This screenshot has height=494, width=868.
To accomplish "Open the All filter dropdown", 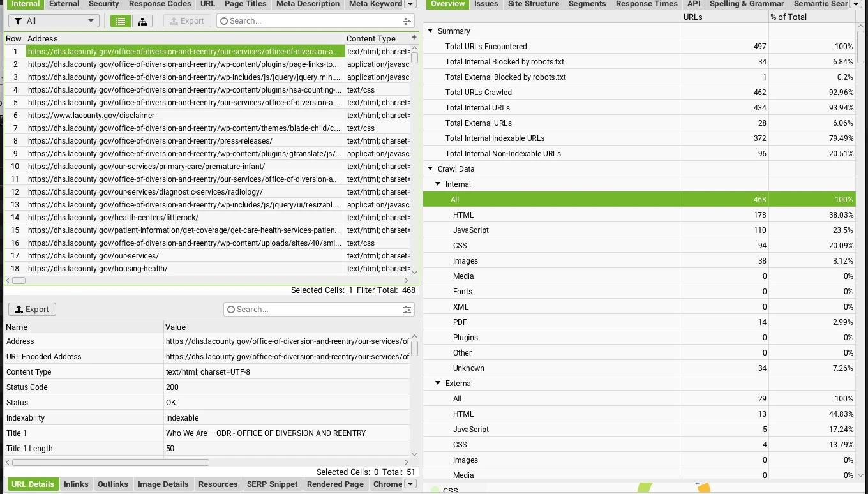I will point(53,21).
